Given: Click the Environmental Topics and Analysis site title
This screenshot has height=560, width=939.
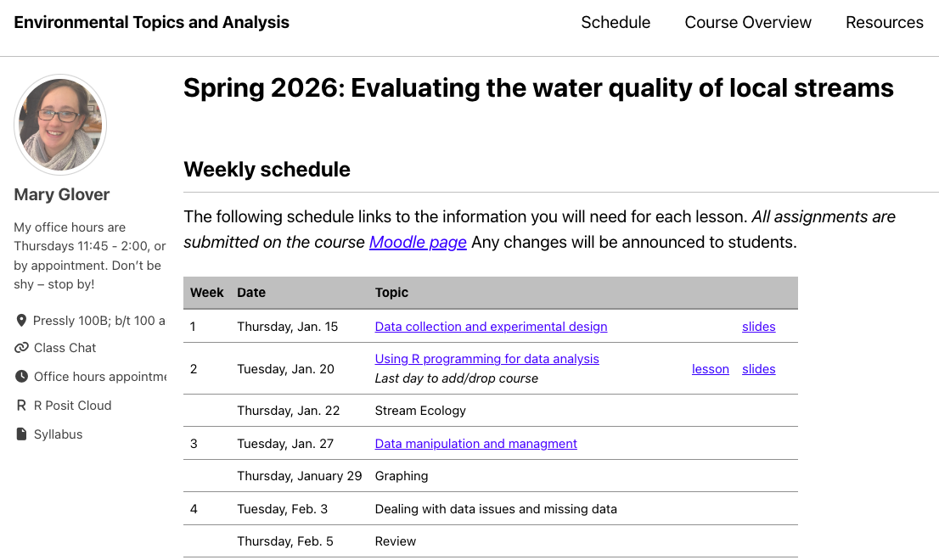Looking at the screenshot, I should pyautogui.click(x=152, y=23).
